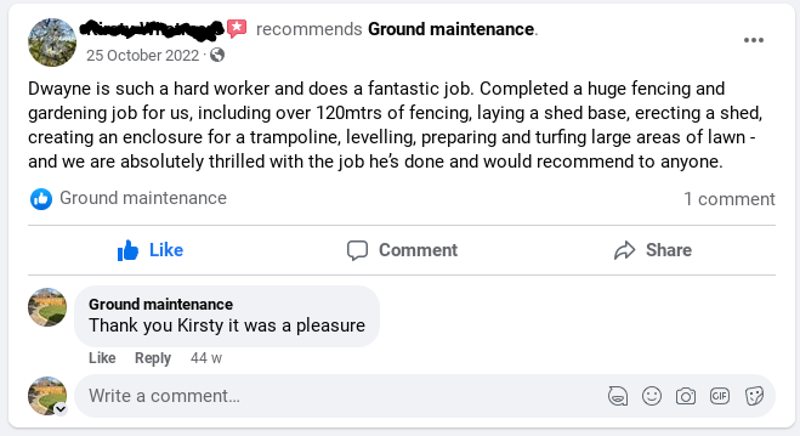Attach a photo using the camera icon
800x436 pixels.
pyautogui.click(x=685, y=396)
